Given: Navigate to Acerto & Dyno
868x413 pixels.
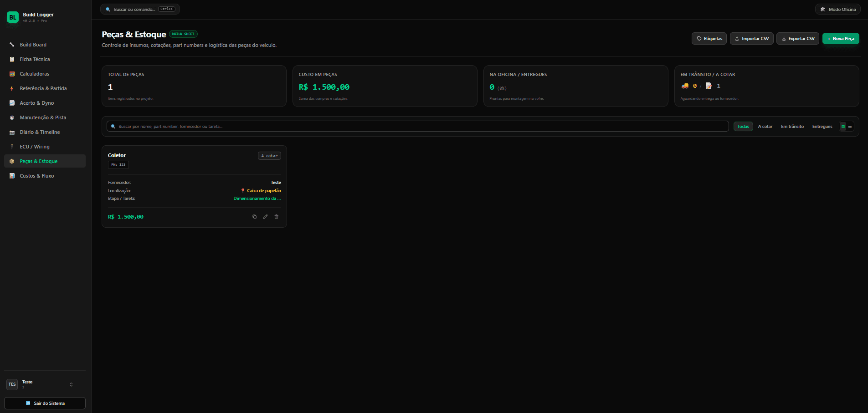Looking at the screenshot, I should point(45,103).
